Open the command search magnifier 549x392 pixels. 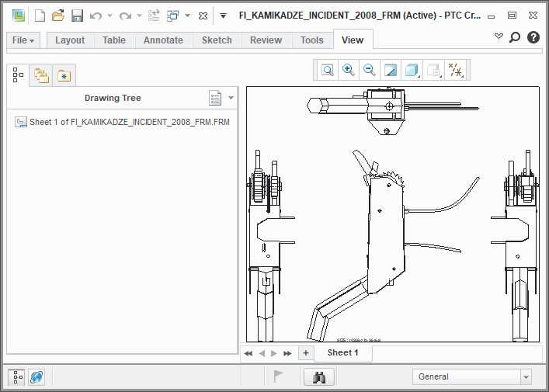(515, 36)
